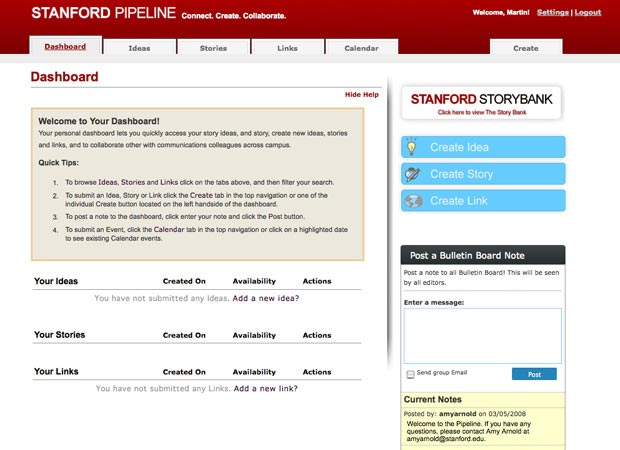Open the Create tab
Image resolution: width=620 pixels, height=450 pixels.
[526, 48]
